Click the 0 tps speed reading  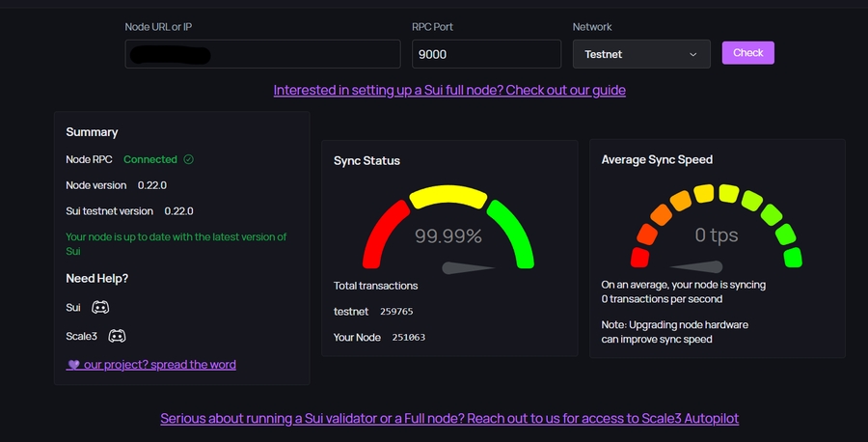click(716, 235)
